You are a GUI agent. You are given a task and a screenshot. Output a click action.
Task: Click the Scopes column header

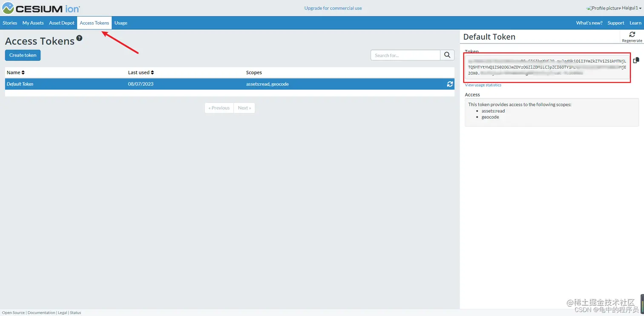[254, 72]
